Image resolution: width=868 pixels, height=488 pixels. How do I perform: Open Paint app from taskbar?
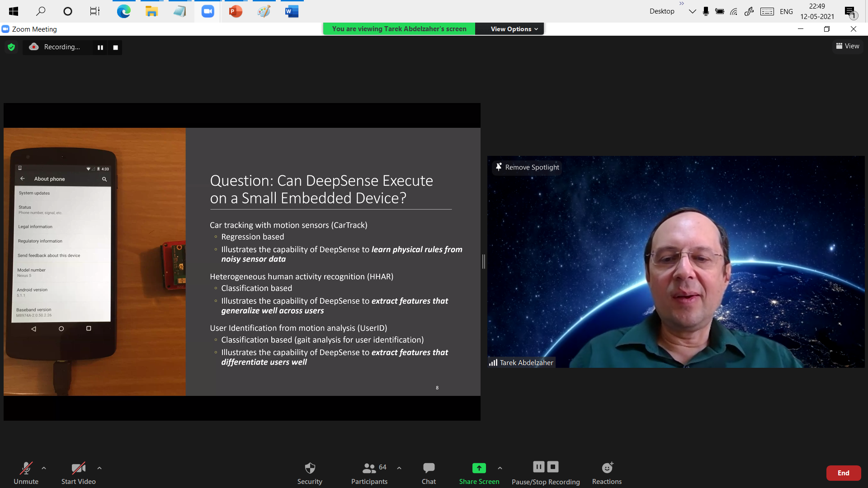click(x=264, y=11)
